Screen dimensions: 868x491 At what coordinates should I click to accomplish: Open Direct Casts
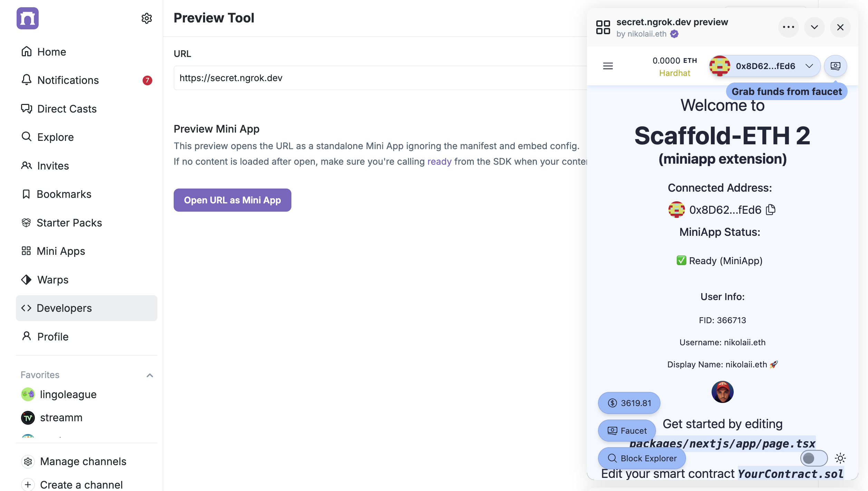pos(67,108)
